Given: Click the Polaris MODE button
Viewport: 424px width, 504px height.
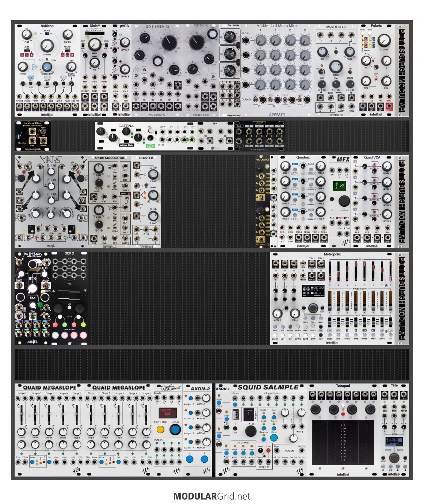Looking at the screenshot, I should click(363, 33).
